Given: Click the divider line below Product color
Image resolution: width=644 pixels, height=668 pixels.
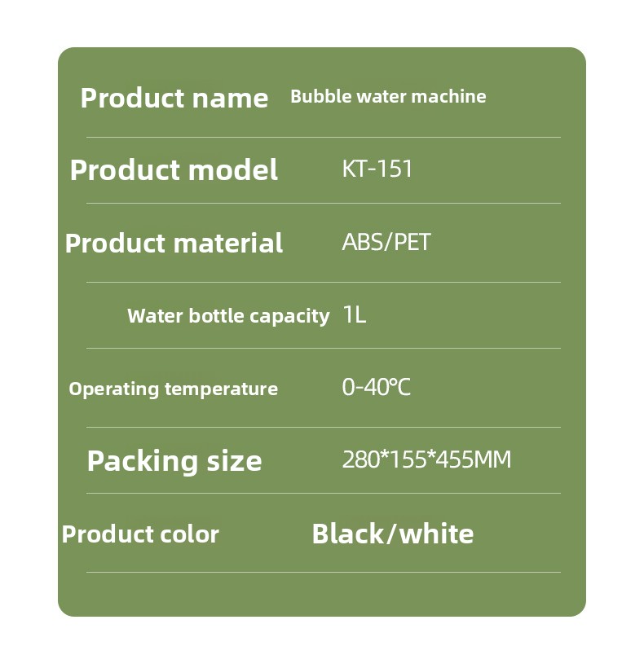Looking at the screenshot, I should point(324,572).
